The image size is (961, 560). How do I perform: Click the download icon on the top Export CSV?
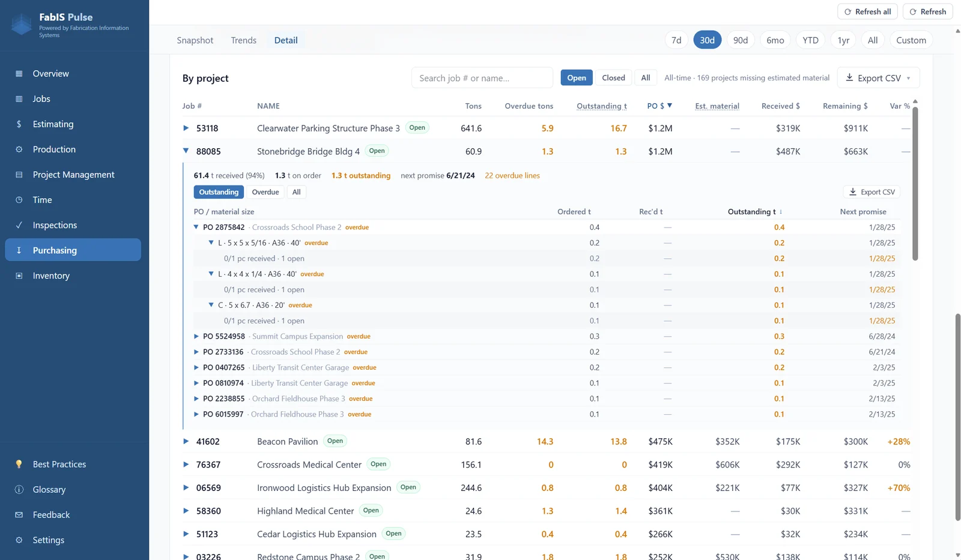point(849,77)
